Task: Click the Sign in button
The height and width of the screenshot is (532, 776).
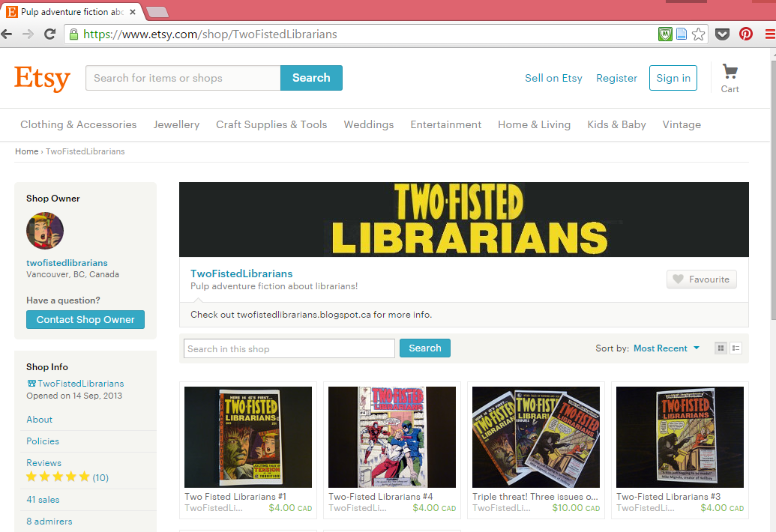Action: click(673, 78)
